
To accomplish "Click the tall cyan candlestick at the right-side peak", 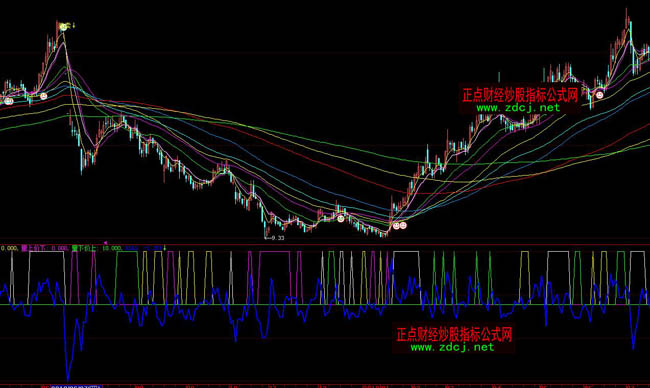I will [x=631, y=32].
